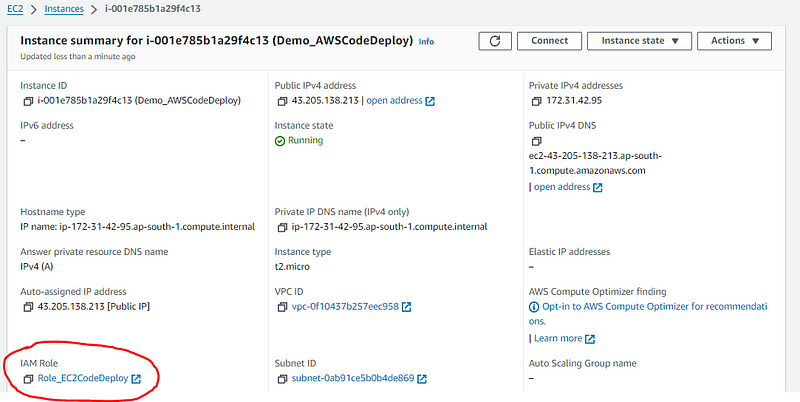Open address link under Public IPv4 DNS

coord(562,187)
